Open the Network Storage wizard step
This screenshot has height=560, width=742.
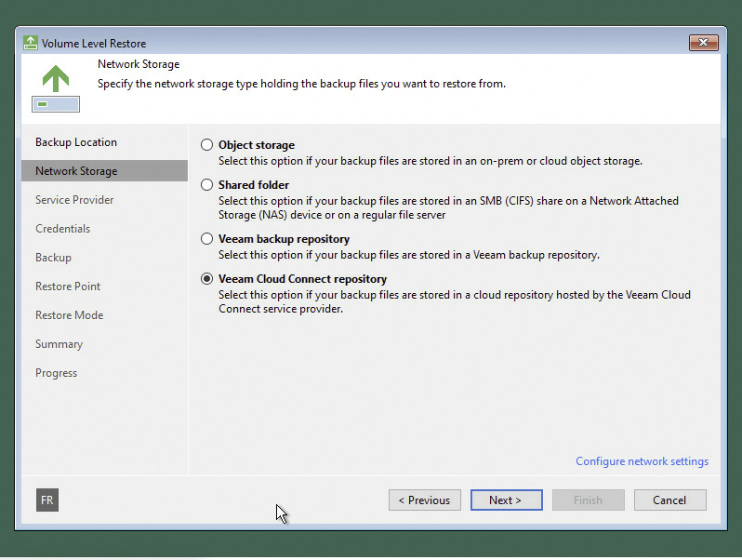coord(104,171)
